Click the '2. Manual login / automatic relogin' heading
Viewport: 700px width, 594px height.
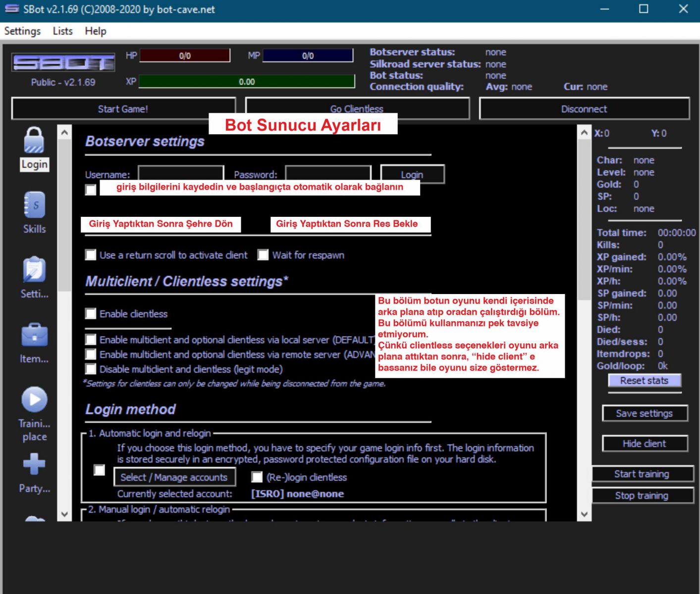point(159,509)
